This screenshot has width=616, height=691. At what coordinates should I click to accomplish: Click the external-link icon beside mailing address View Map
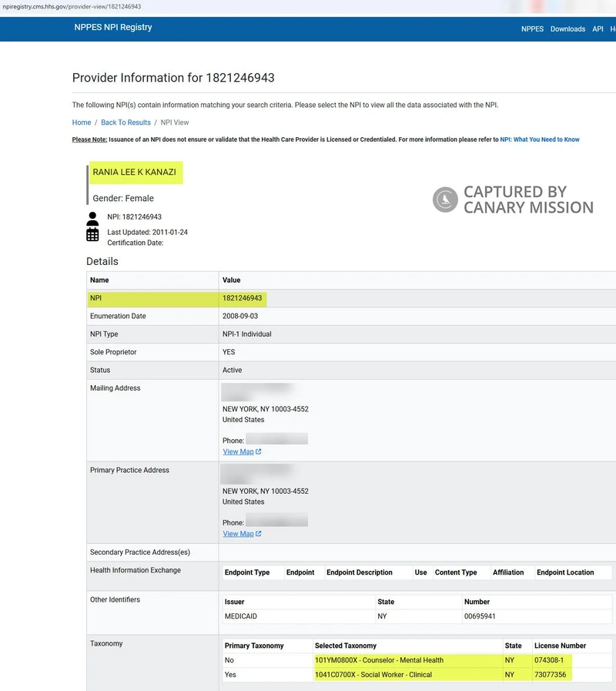point(257,451)
